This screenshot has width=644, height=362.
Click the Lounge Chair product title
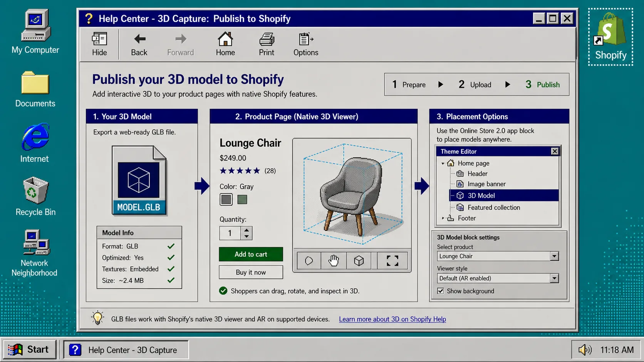coord(250,143)
